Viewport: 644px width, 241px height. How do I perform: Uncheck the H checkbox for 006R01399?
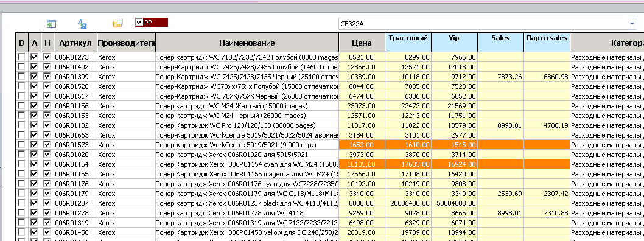(47, 76)
